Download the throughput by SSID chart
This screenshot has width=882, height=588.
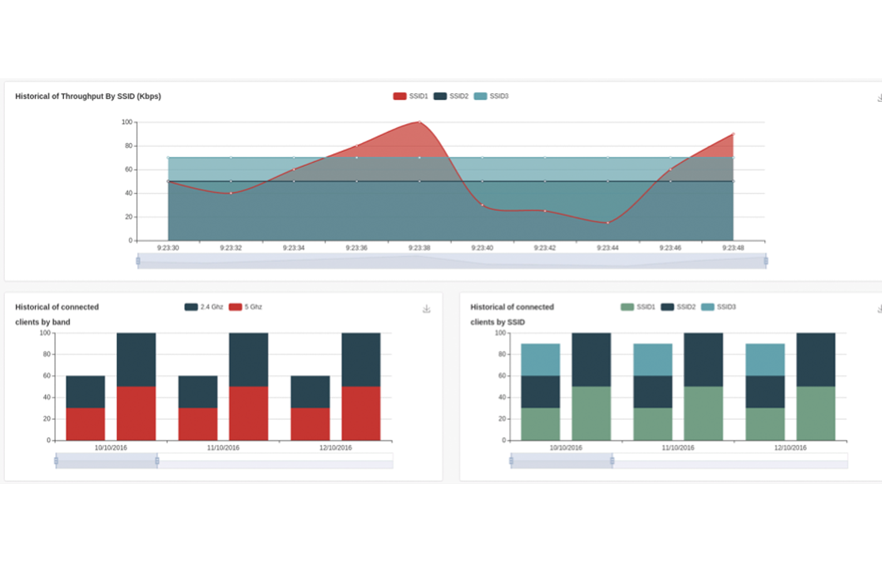[x=879, y=98]
